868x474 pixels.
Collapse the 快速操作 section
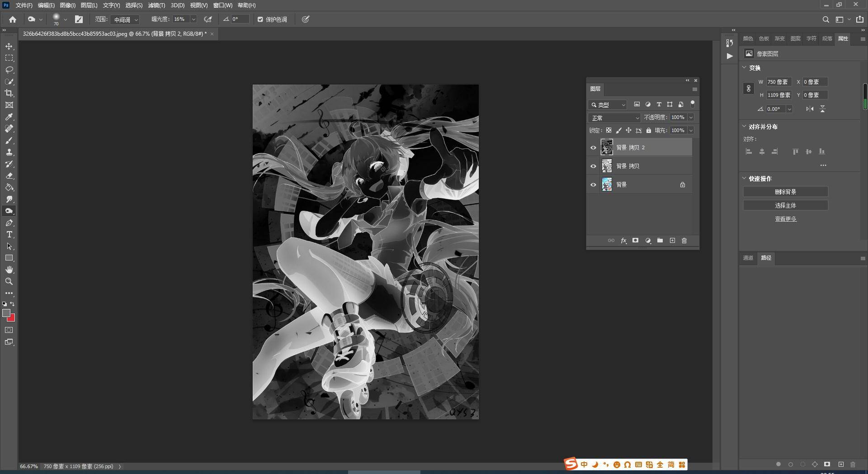(745, 178)
